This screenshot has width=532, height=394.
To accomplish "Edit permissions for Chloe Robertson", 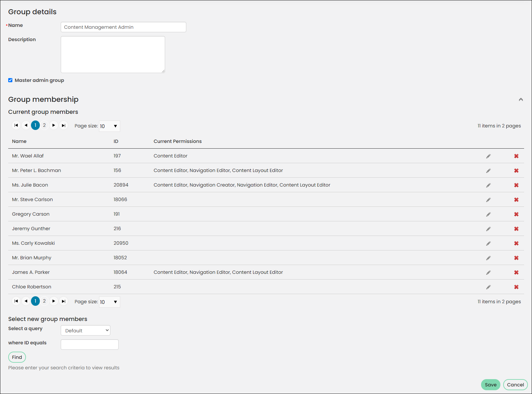I will pos(488,287).
